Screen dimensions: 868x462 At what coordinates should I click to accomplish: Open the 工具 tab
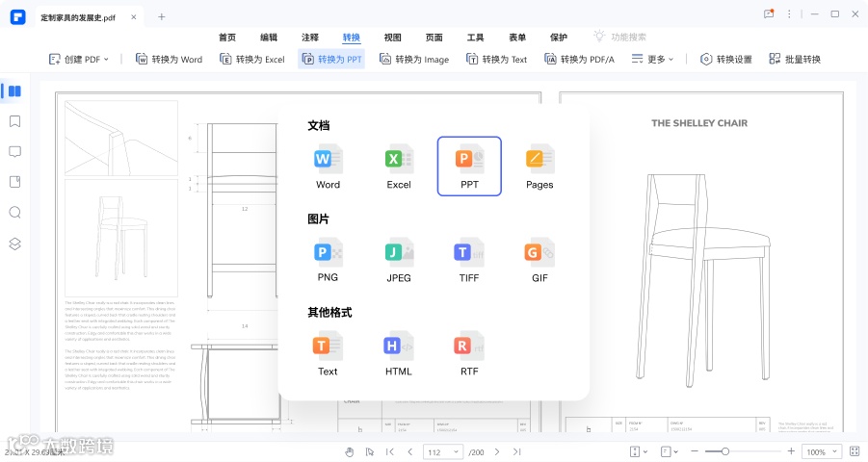[476, 38]
